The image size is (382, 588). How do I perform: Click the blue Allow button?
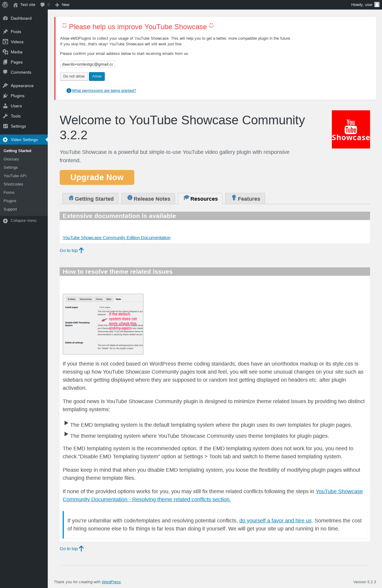tap(97, 76)
